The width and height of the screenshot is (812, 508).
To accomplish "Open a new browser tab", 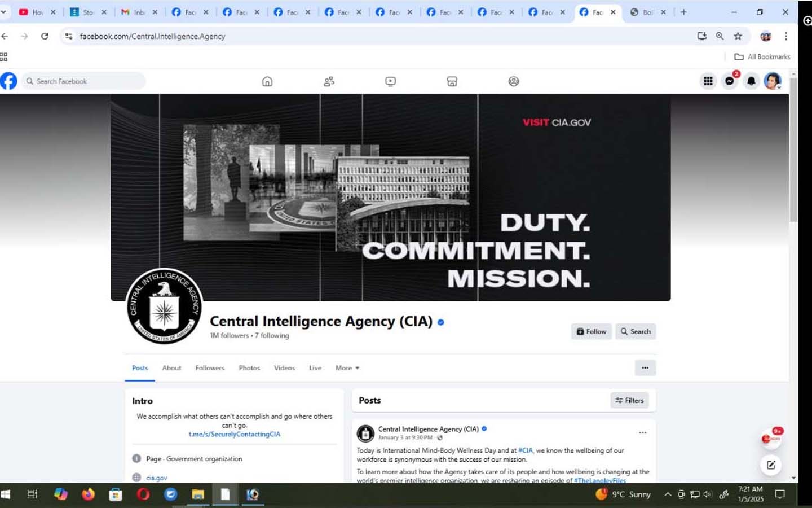I will point(683,12).
